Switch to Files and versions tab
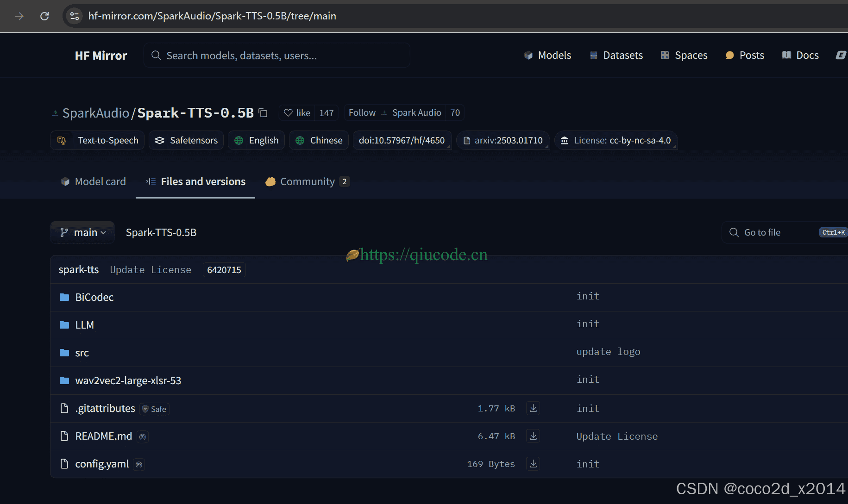 pyautogui.click(x=195, y=181)
